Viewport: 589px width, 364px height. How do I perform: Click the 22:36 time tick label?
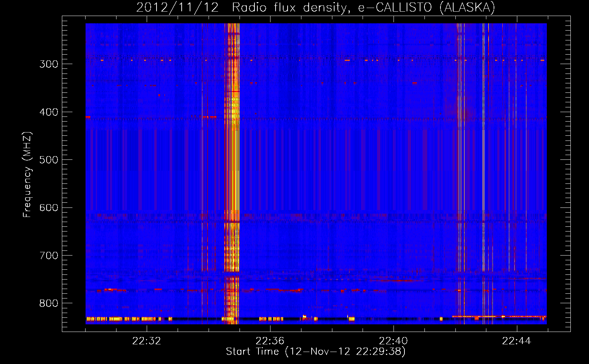point(270,341)
